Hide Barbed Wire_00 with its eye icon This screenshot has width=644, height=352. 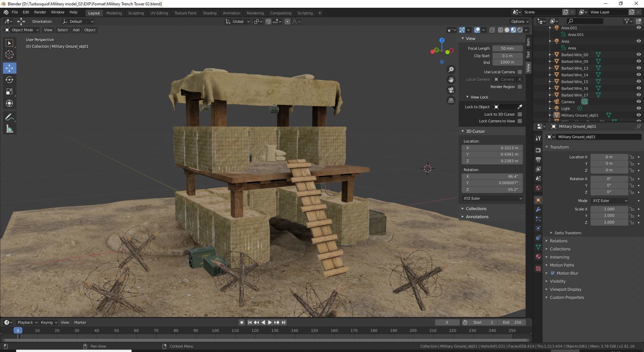[x=638, y=54]
